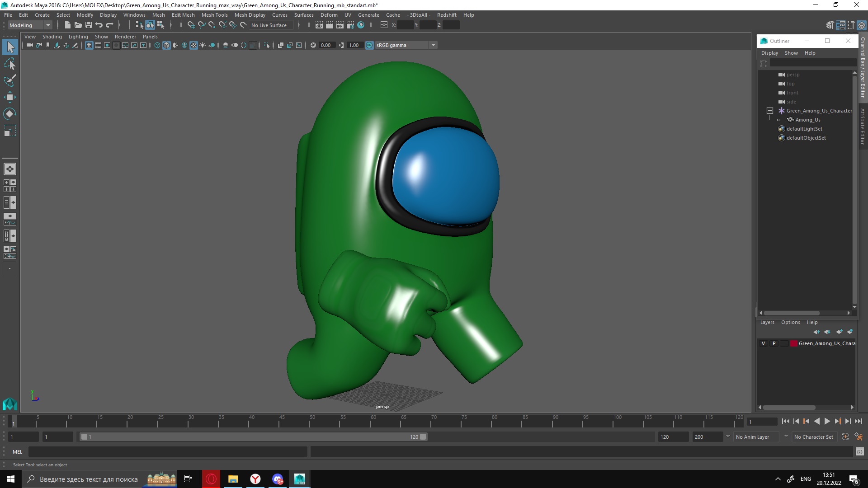Create a new scene via toolbar icon
Viewport: 868px width, 488px height.
pyautogui.click(x=68, y=25)
